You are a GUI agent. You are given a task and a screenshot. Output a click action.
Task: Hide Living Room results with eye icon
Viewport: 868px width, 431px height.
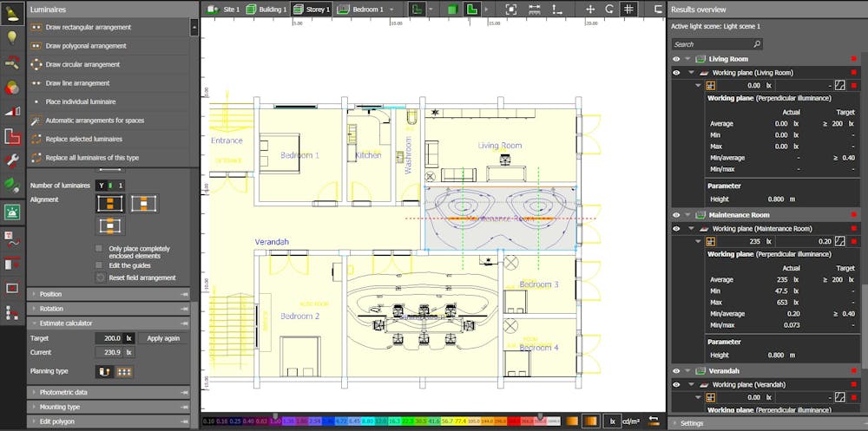pyautogui.click(x=676, y=59)
